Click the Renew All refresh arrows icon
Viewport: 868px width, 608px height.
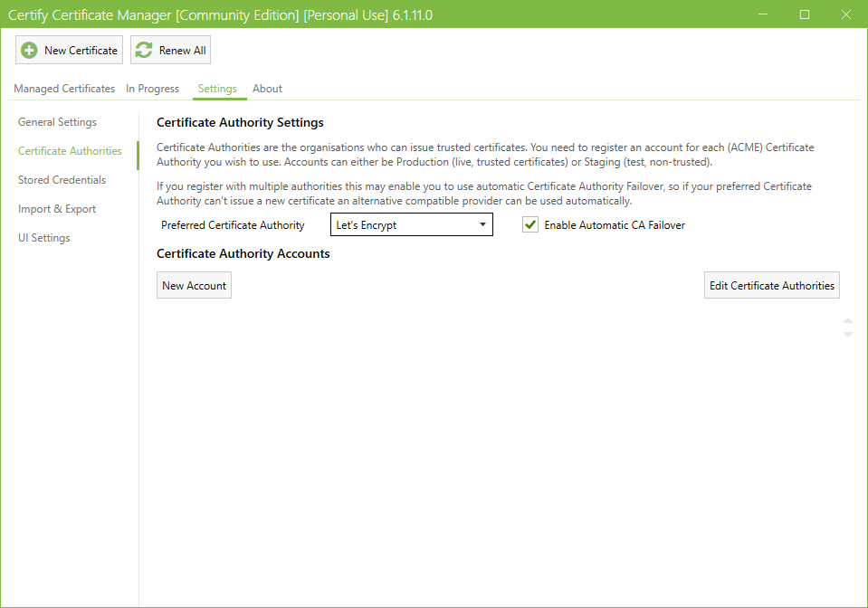tap(144, 51)
